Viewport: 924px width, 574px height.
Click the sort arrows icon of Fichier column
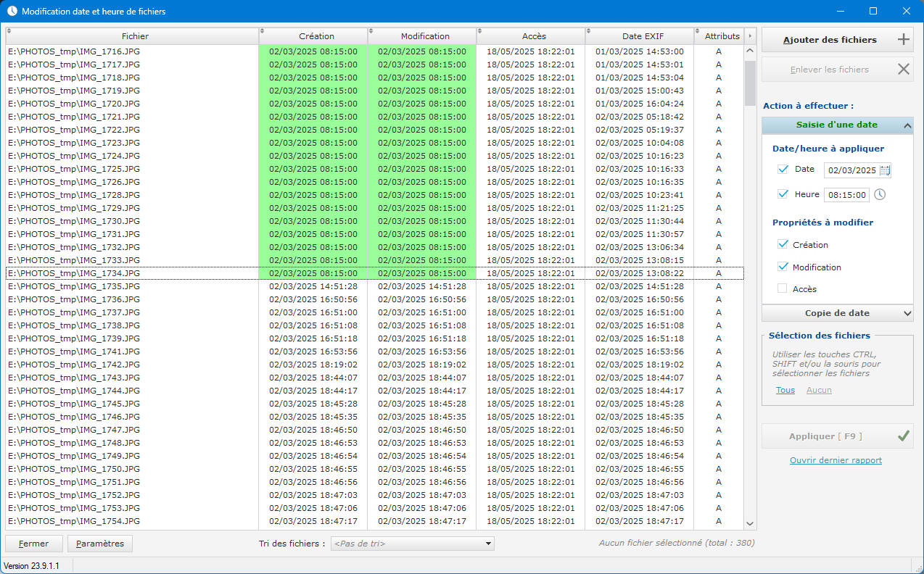click(9, 31)
